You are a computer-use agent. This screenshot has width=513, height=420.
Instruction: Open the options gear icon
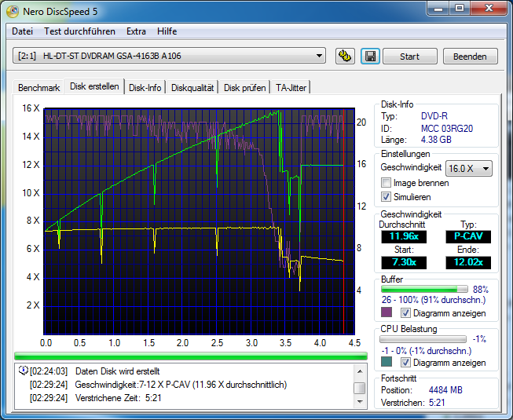click(x=345, y=57)
